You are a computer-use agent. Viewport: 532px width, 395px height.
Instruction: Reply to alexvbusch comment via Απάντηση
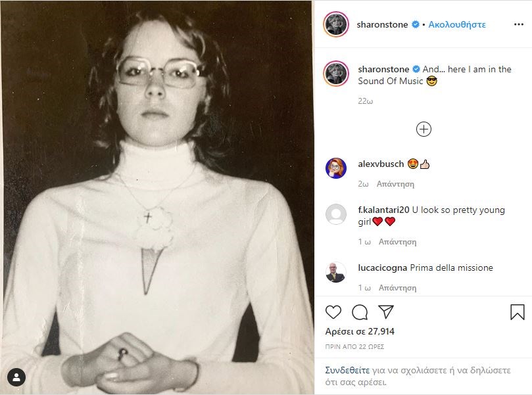395,184
